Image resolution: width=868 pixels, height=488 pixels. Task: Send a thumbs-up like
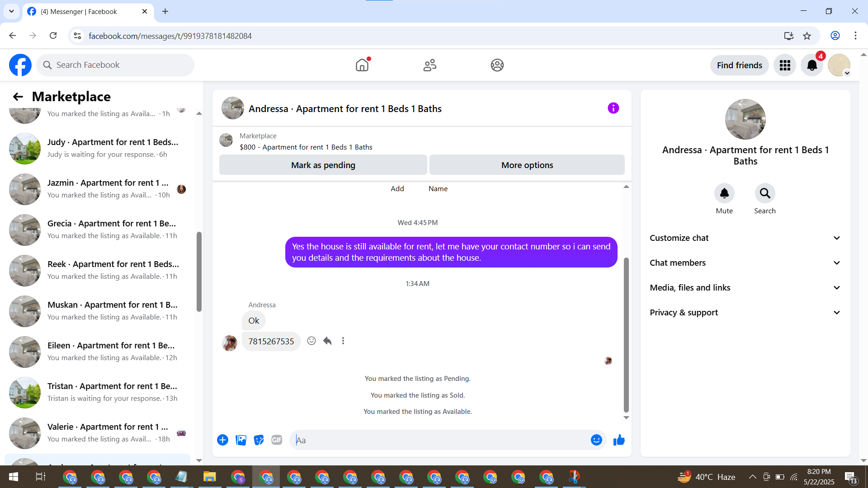tap(619, 440)
